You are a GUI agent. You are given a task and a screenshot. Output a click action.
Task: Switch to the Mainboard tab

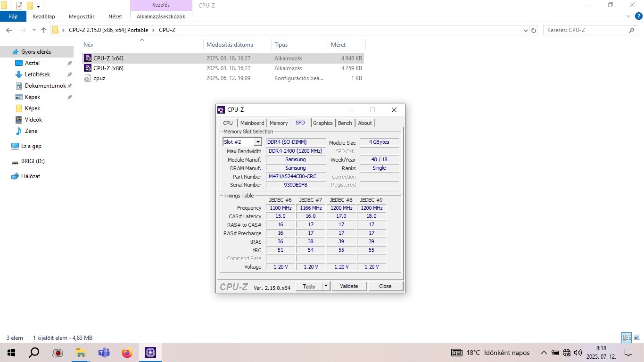pos(252,123)
